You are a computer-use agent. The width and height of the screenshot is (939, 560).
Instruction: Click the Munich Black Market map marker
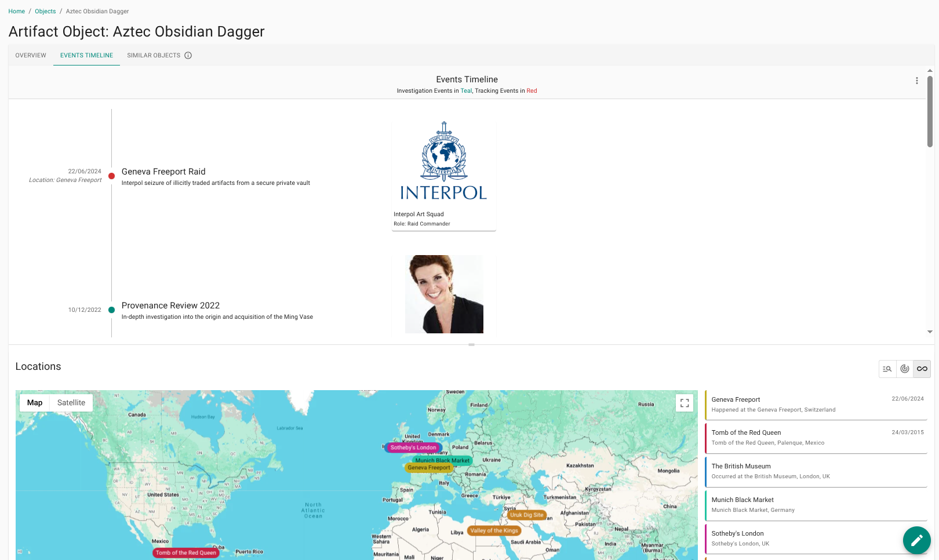pos(442,460)
